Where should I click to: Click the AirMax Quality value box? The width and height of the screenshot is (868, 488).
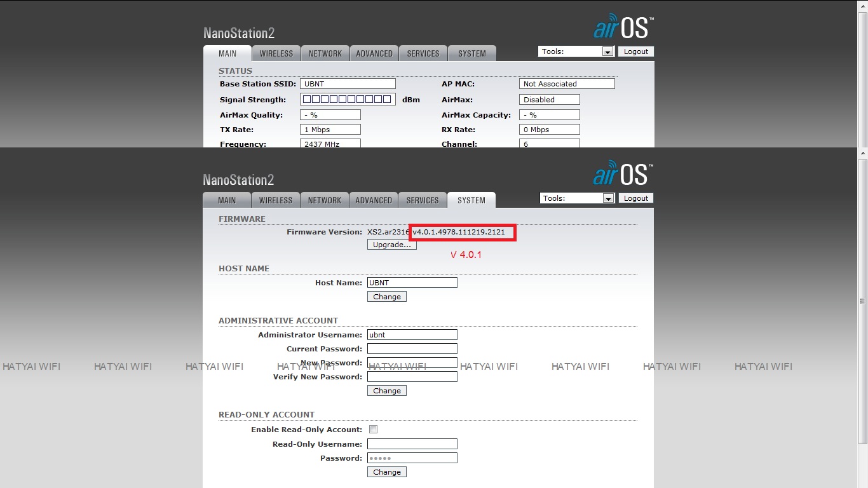coord(330,115)
